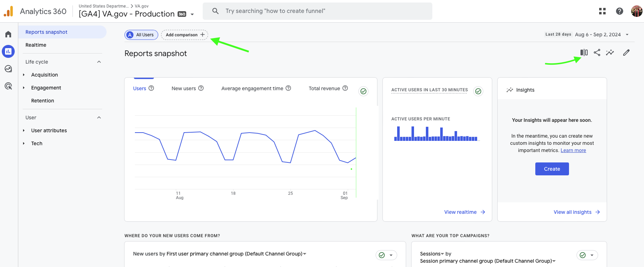Click the Share this report icon

click(597, 52)
